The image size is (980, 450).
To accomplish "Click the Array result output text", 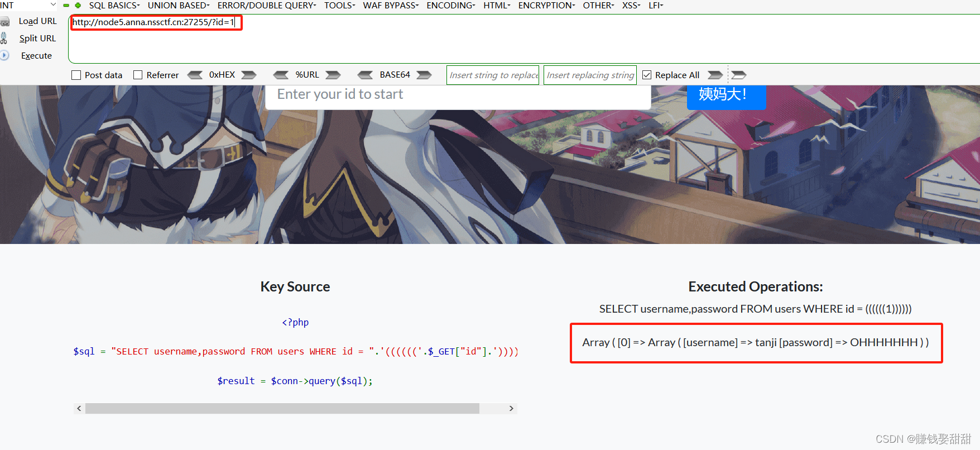I will tap(756, 342).
